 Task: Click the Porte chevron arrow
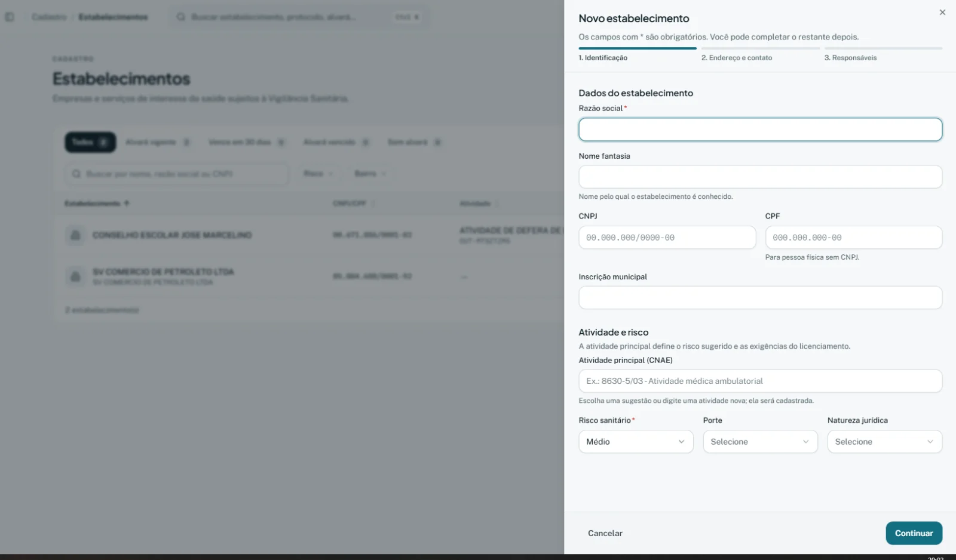805,442
